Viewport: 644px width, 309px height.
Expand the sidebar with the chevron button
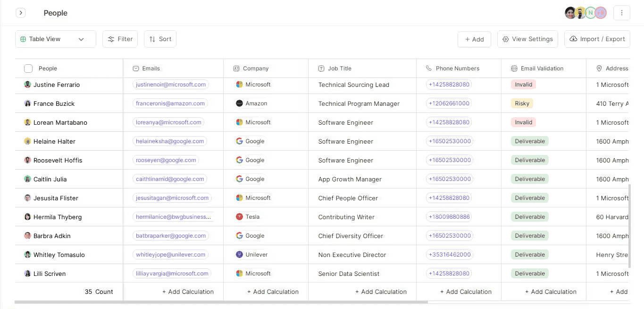pos(21,13)
